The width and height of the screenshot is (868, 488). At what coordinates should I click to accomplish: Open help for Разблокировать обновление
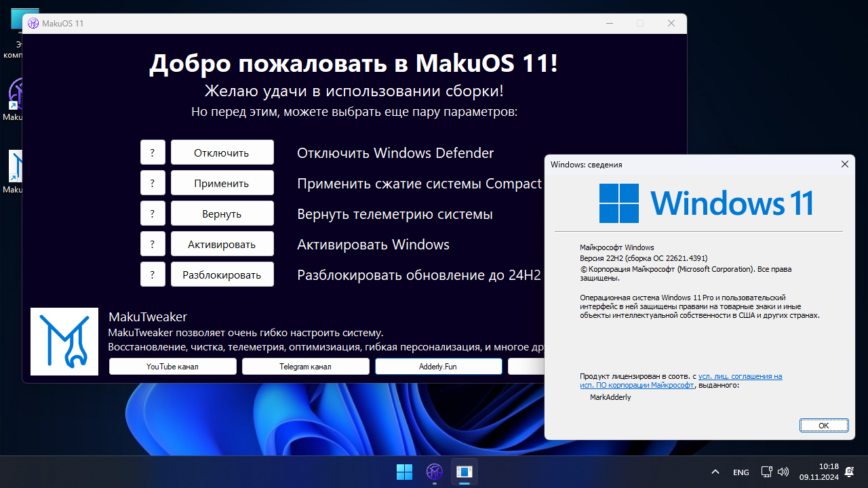click(153, 274)
